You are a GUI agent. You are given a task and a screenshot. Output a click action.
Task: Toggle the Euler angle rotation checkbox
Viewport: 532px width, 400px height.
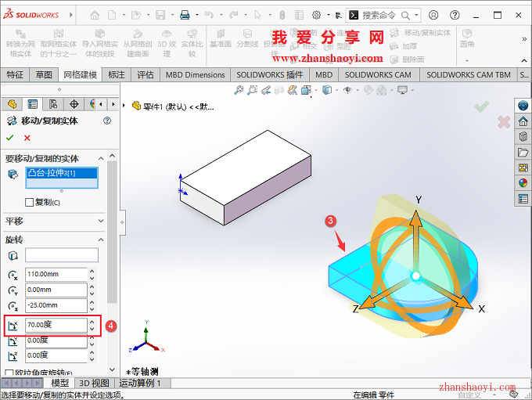point(9,373)
